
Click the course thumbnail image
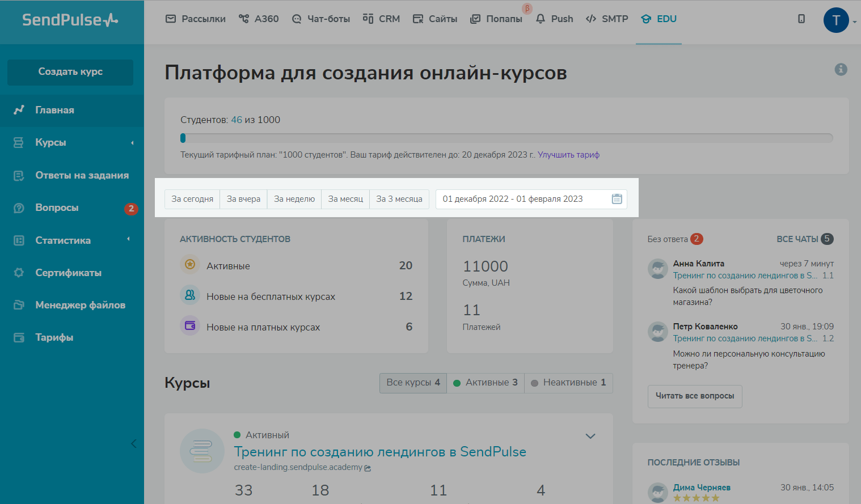coord(202,451)
